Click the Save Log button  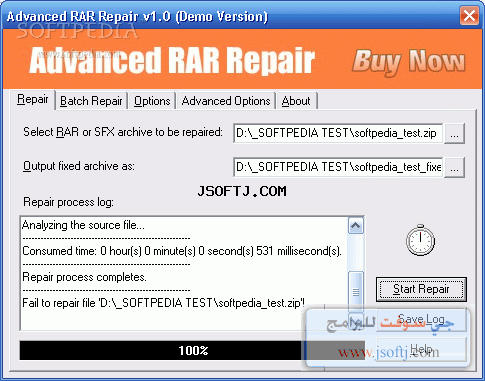(x=421, y=319)
